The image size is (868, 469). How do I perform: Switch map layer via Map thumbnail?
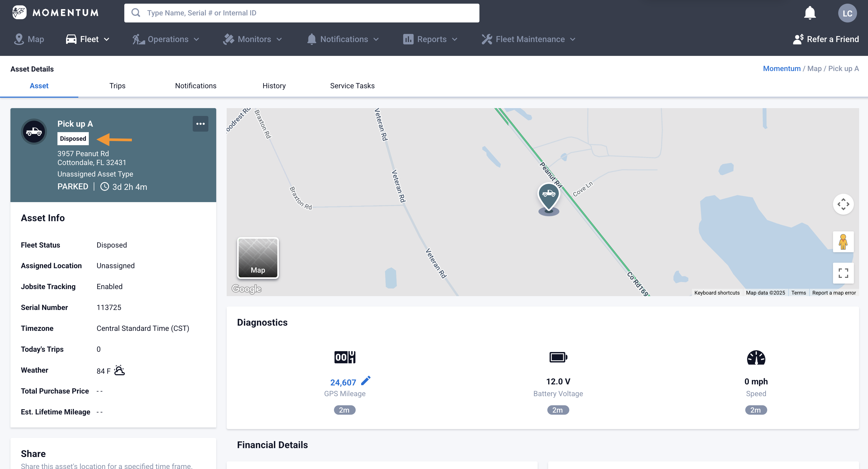click(x=258, y=258)
